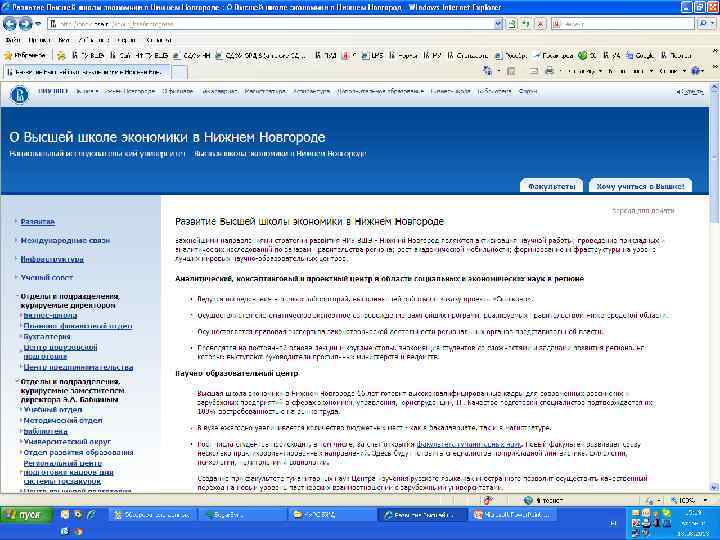Click the Refresh page icon
The image size is (720, 540).
coord(526,24)
